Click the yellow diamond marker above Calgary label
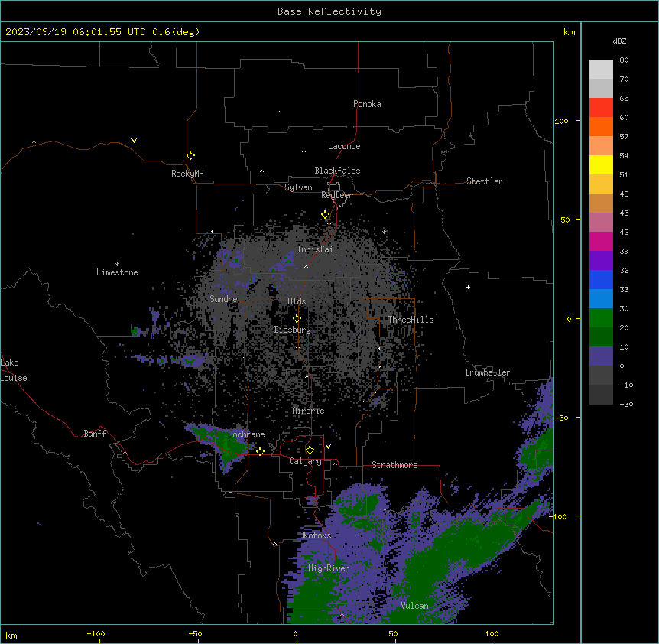Image resolution: width=659 pixels, height=644 pixels. pos(310,450)
